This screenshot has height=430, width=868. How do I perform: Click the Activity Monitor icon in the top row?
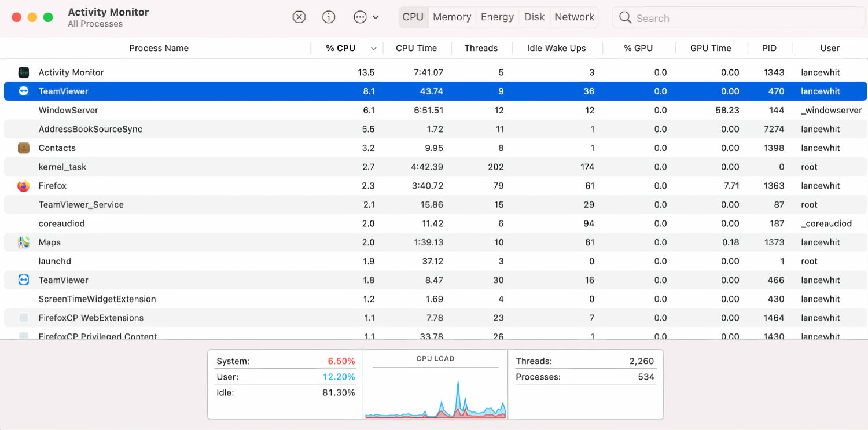coord(24,72)
